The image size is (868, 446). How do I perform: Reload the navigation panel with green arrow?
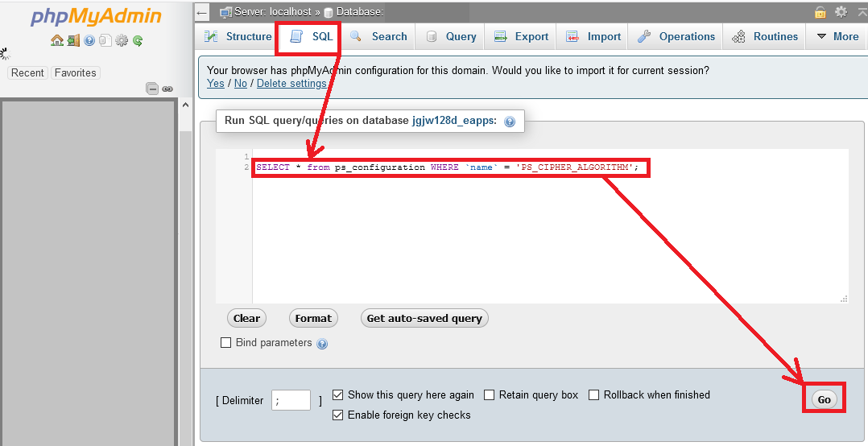tap(137, 40)
